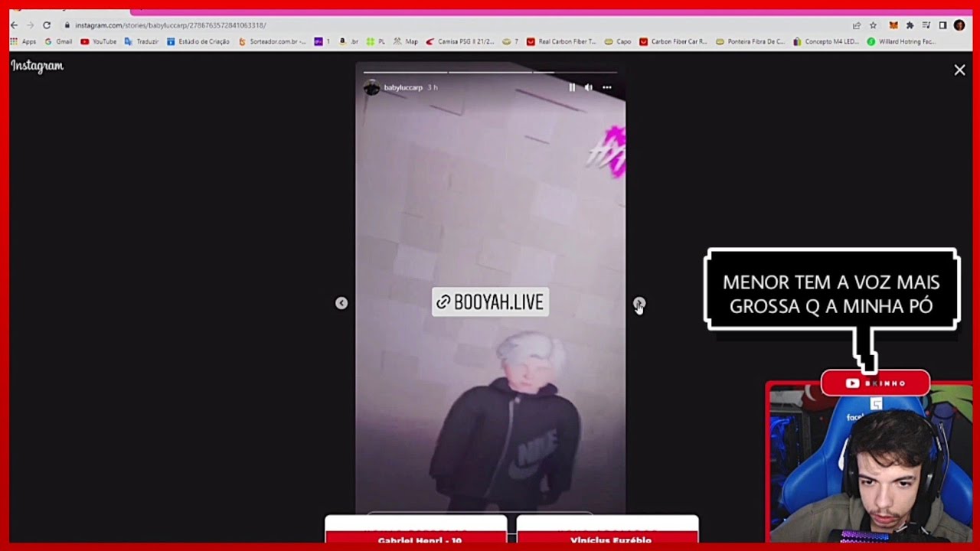Viewport: 980px width, 551px height.
Task: Open the Estúdio de Criação bookmark
Action: tap(198, 41)
